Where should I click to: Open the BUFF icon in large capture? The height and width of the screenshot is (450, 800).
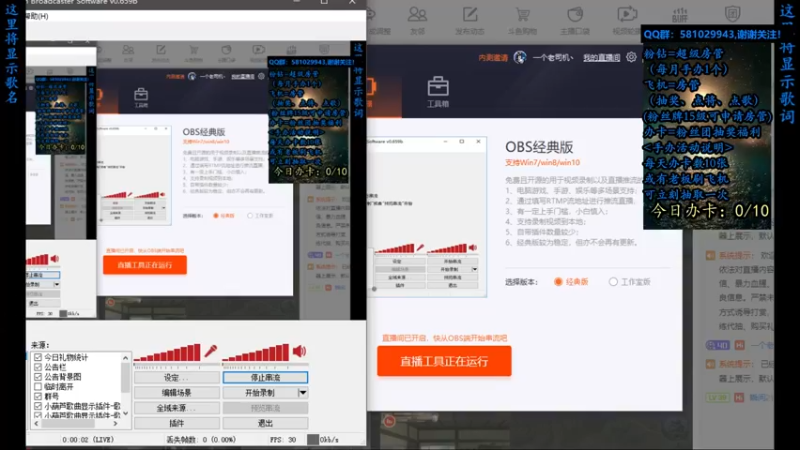tap(680, 14)
